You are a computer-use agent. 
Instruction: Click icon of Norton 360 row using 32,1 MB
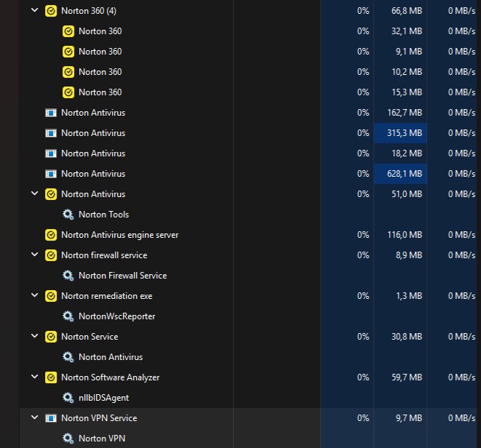[x=68, y=31]
